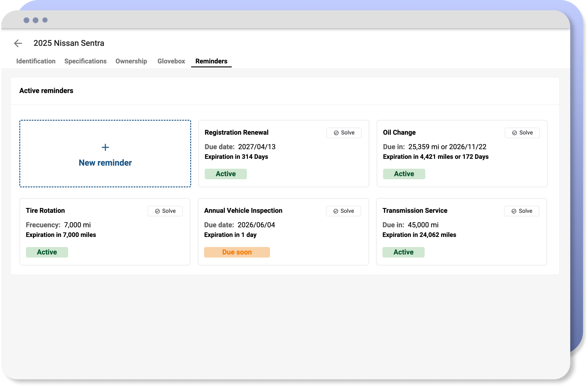Click Active badge on Oil Change card
The image size is (588, 387).
(x=404, y=174)
